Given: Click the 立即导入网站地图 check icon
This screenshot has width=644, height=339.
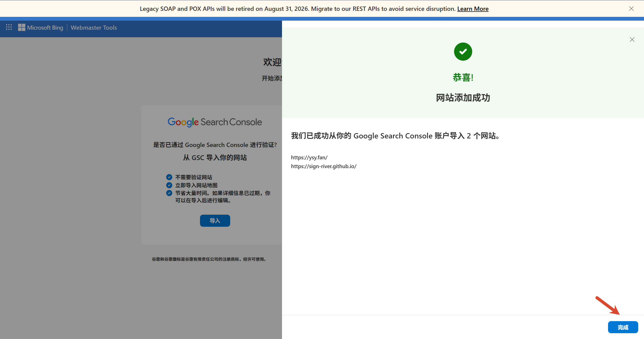Looking at the screenshot, I should [x=169, y=185].
